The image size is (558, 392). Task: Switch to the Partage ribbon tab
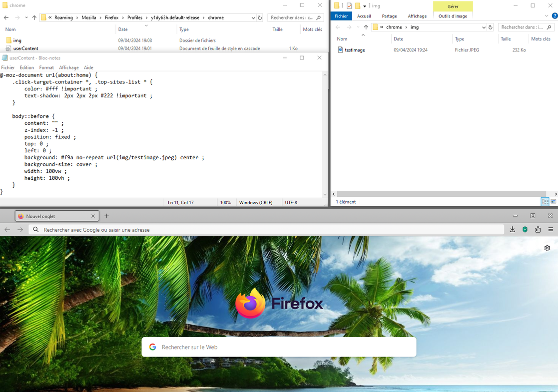click(x=389, y=16)
